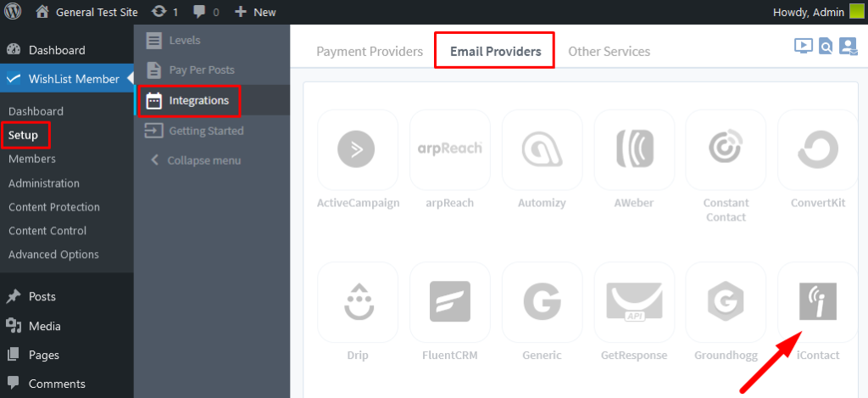Viewport: 868px width, 398px height.
Task: Switch to the Other Services tab
Action: tap(609, 52)
